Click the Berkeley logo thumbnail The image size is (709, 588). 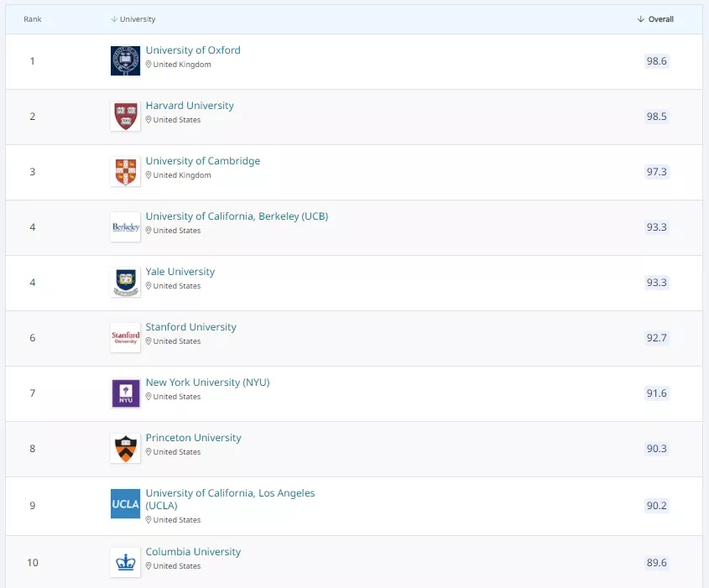(125, 227)
